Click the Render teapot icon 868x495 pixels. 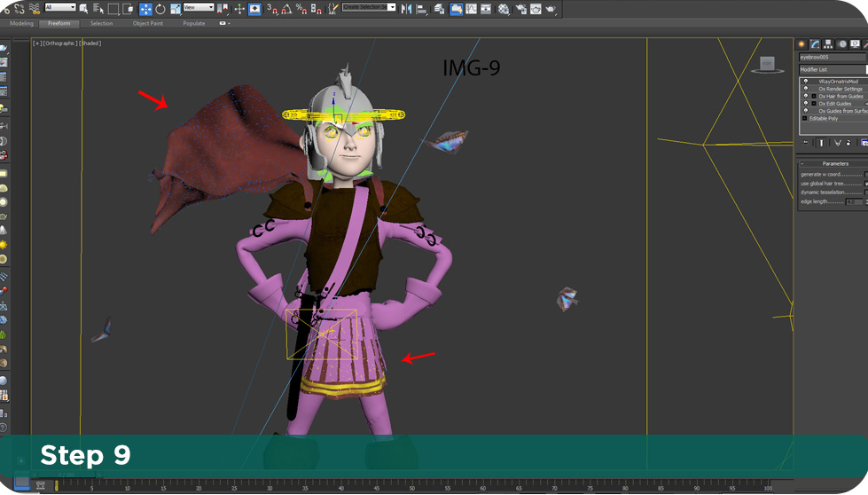[551, 9]
